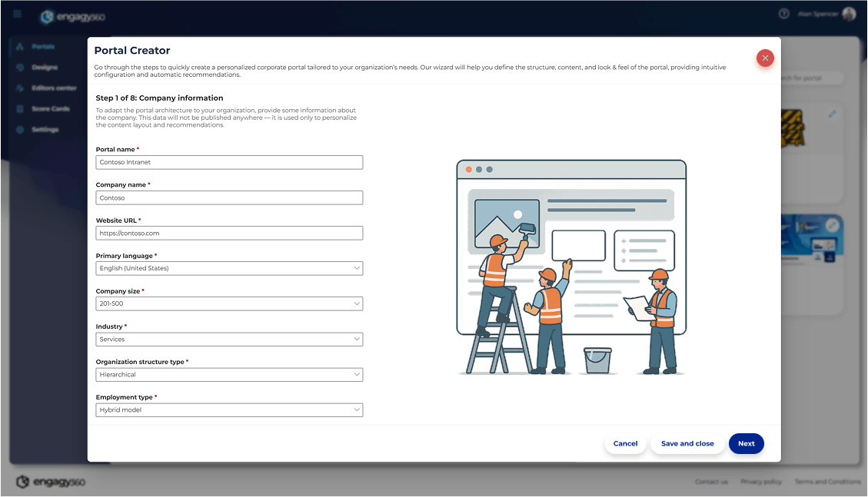Click the Save and close button
Screen dimensions: 868x497
pos(687,443)
